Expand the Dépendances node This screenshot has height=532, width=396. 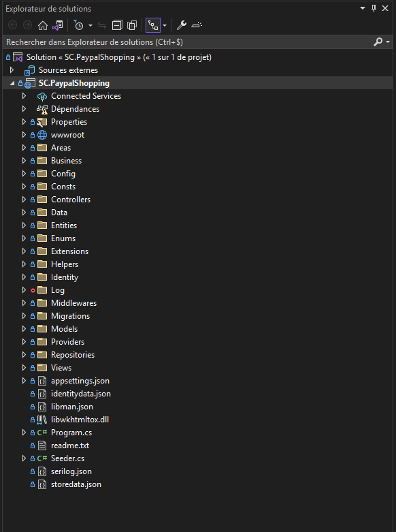[x=24, y=109]
